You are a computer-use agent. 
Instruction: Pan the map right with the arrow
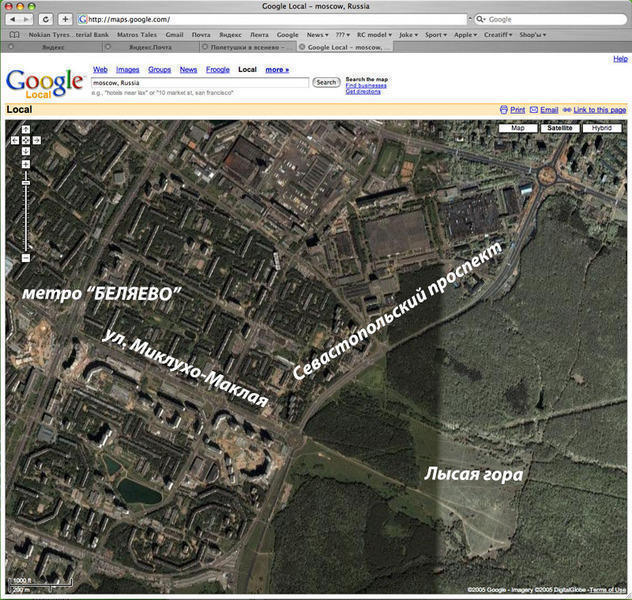pos(36,140)
